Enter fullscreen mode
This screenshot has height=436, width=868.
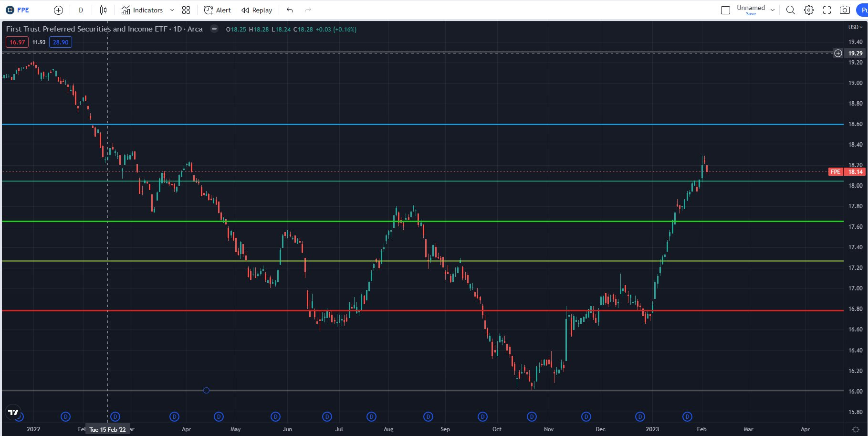(x=826, y=10)
